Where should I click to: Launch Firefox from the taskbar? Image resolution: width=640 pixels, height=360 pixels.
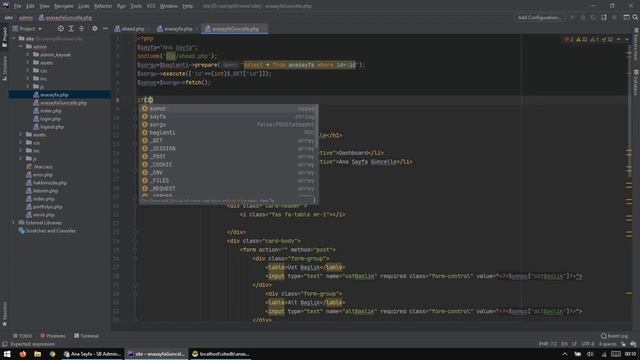tap(22, 354)
